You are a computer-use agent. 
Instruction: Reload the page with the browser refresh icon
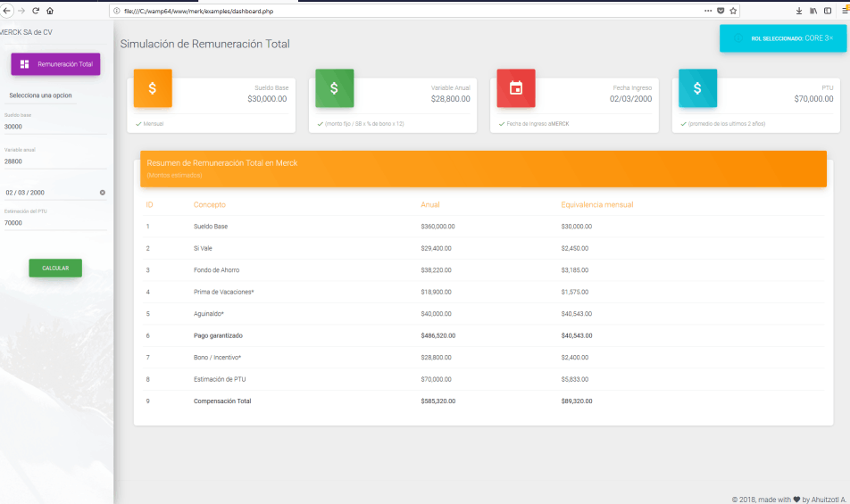[36, 11]
